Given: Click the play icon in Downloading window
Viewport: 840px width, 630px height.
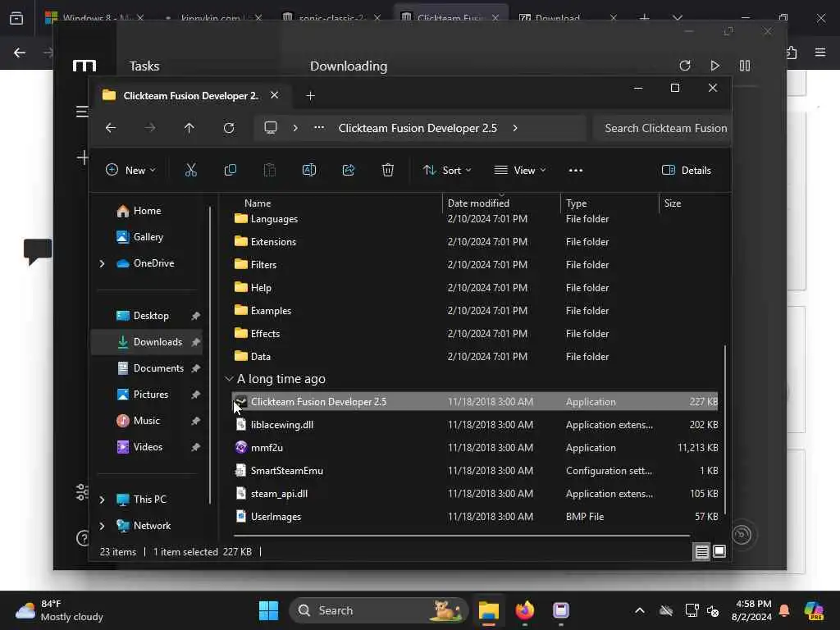Looking at the screenshot, I should (714, 66).
